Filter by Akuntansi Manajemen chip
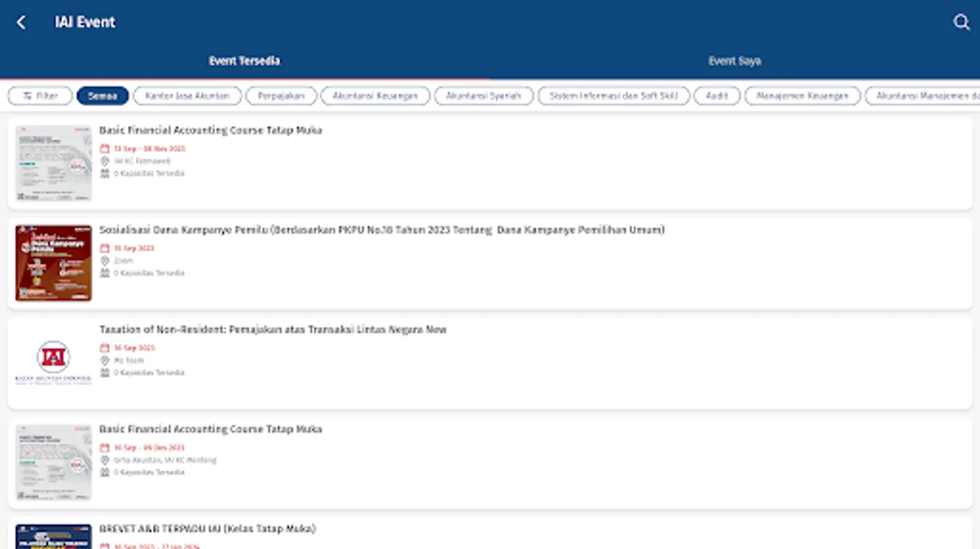Screen dimensions: 980x549 [923, 96]
